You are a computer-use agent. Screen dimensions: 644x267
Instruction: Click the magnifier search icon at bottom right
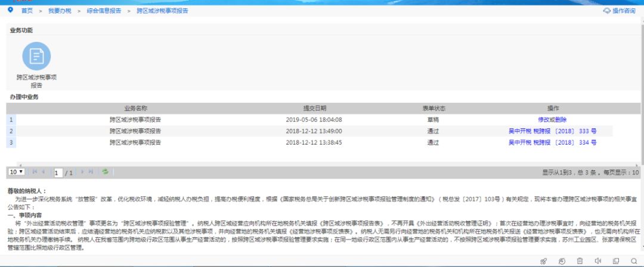pos(633,261)
